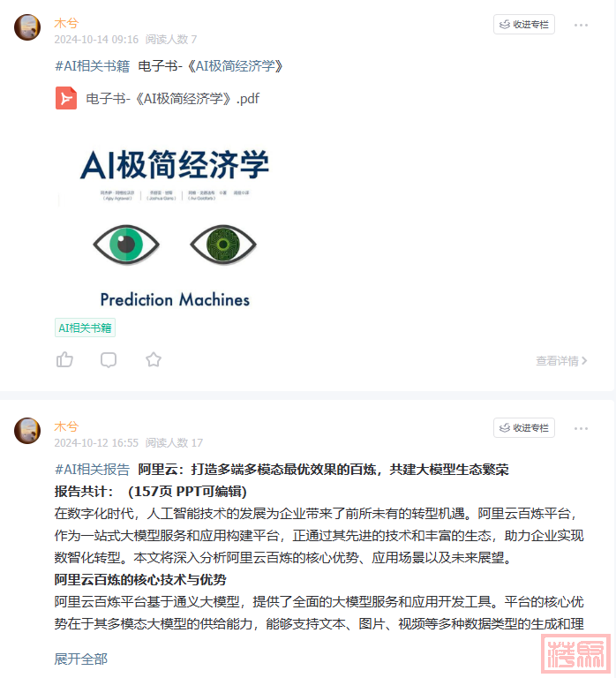Open the first post author's avatar
The image size is (616, 678).
click(27, 27)
